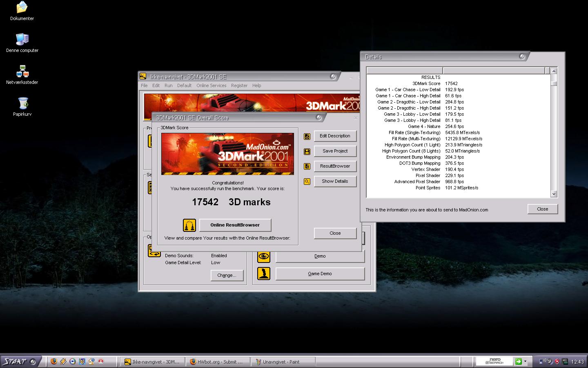Switch to the HWbot.org taskbar window
The width and height of the screenshot is (588, 368).
tap(218, 362)
